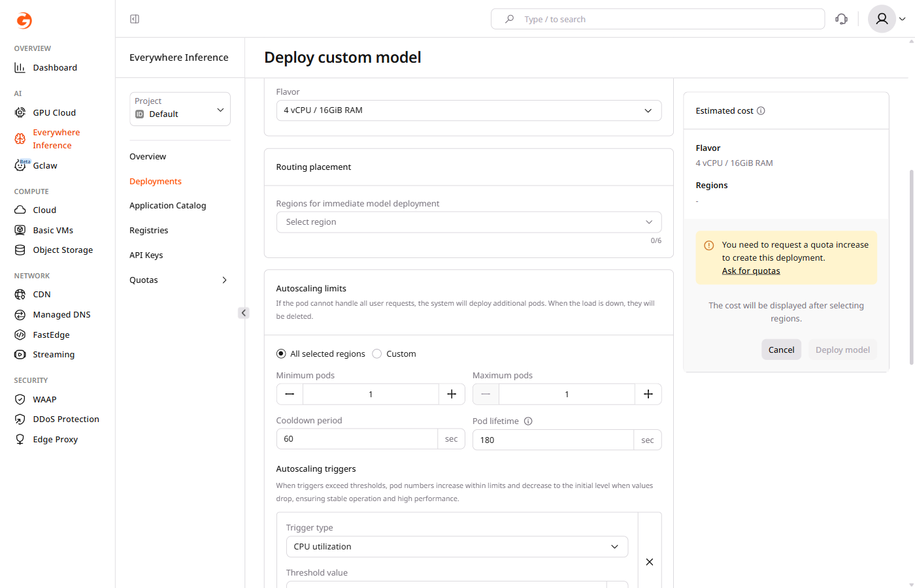This screenshot has width=915, height=588.
Task: Click the Everywhere Inference brain icon
Action: 20,139
